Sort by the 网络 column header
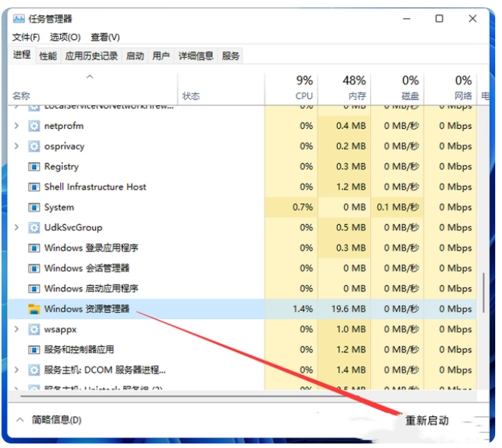 click(x=451, y=90)
